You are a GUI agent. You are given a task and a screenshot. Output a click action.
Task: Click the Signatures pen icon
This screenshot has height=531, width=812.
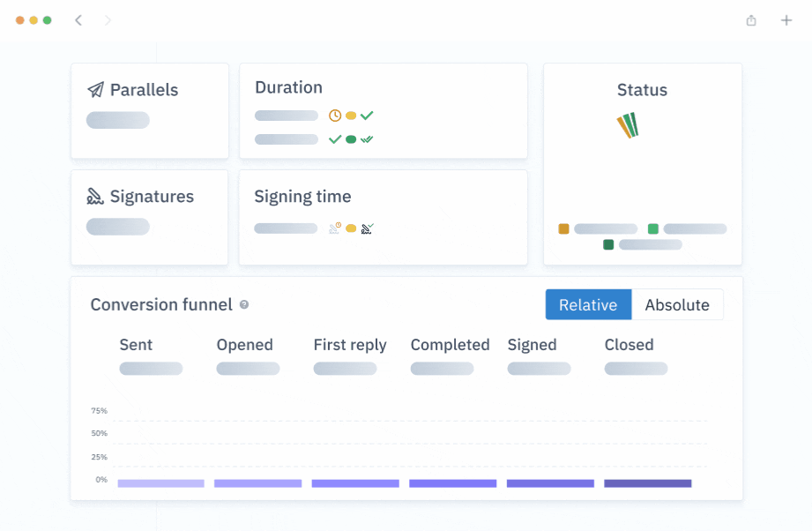tap(94, 197)
